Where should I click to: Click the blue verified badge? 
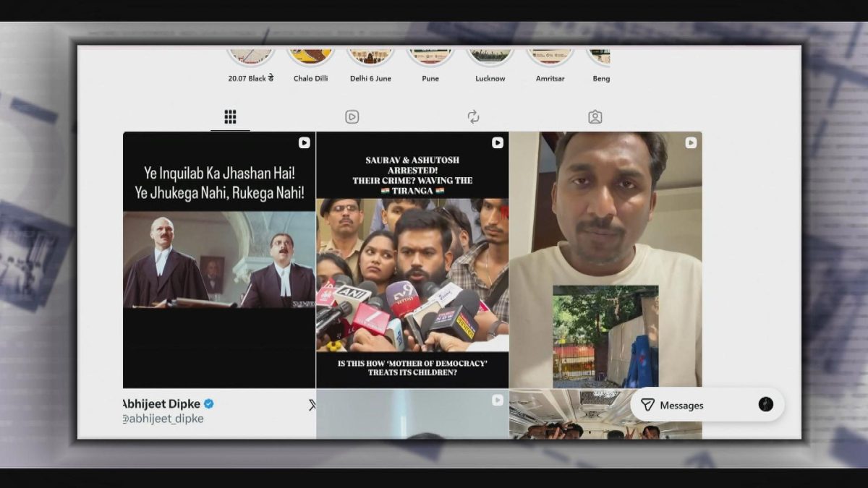[x=209, y=404]
